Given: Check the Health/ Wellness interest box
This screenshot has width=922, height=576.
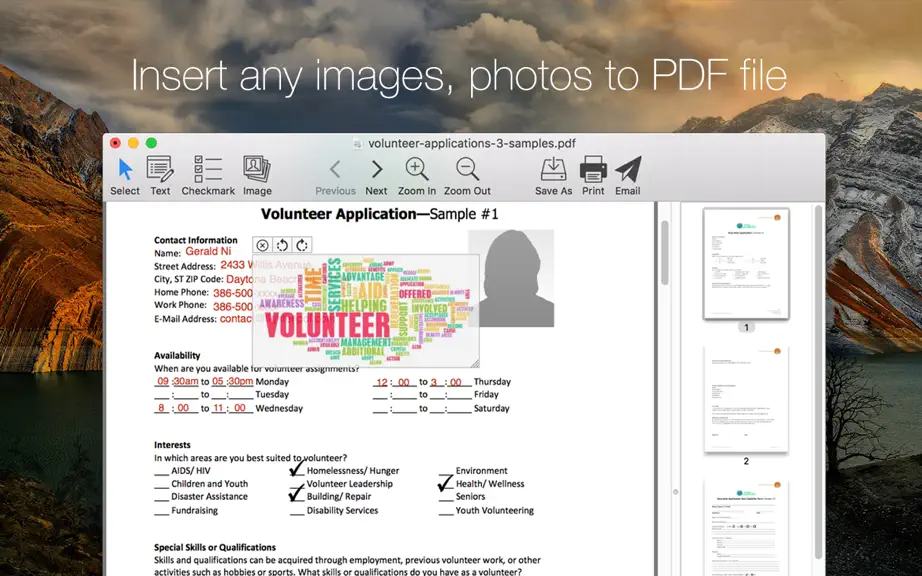Looking at the screenshot, I should point(446,484).
